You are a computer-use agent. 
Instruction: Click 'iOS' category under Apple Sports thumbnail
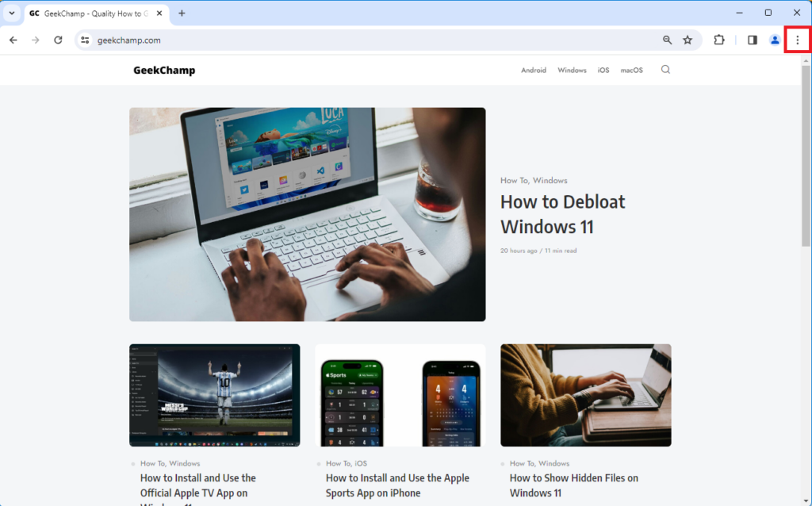(361, 463)
